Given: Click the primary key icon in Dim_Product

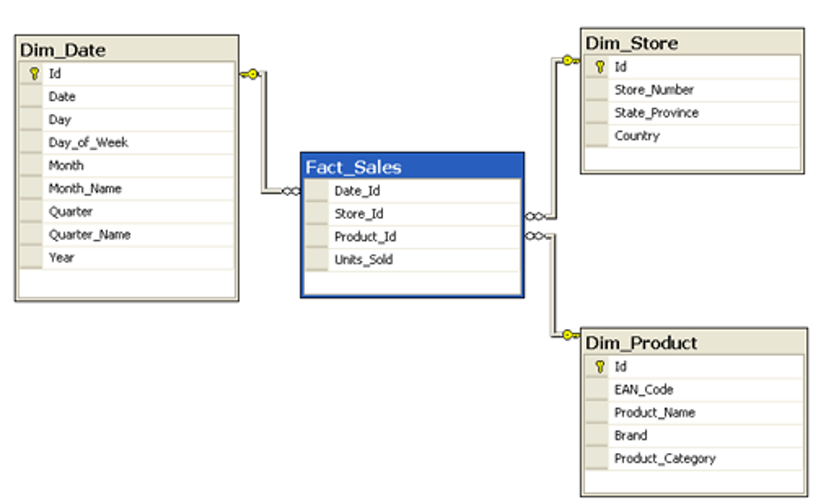Looking at the screenshot, I should 599,366.
